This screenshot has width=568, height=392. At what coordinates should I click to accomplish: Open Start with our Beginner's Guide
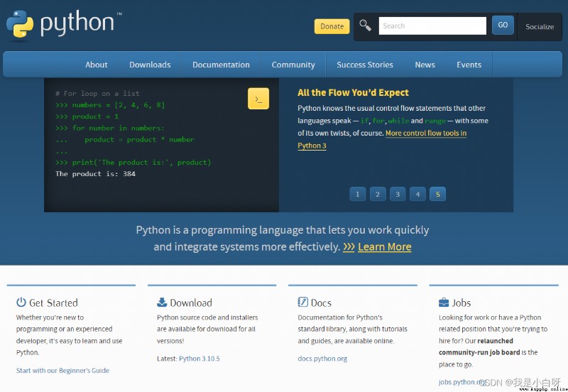pos(62,370)
